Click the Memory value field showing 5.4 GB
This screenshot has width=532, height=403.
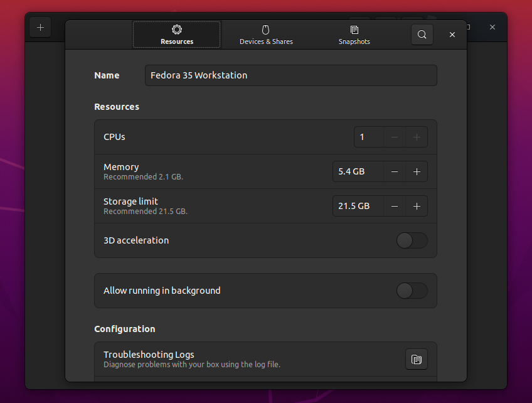pos(358,171)
